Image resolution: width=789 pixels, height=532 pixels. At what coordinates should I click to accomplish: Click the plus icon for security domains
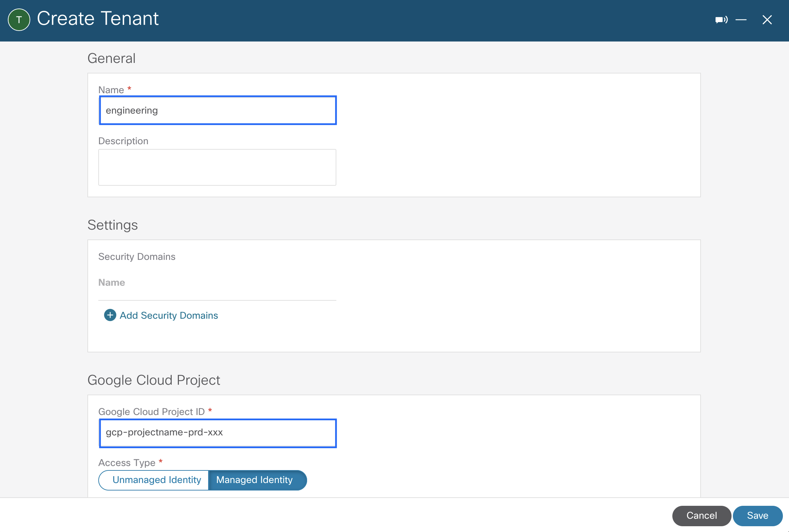point(110,315)
